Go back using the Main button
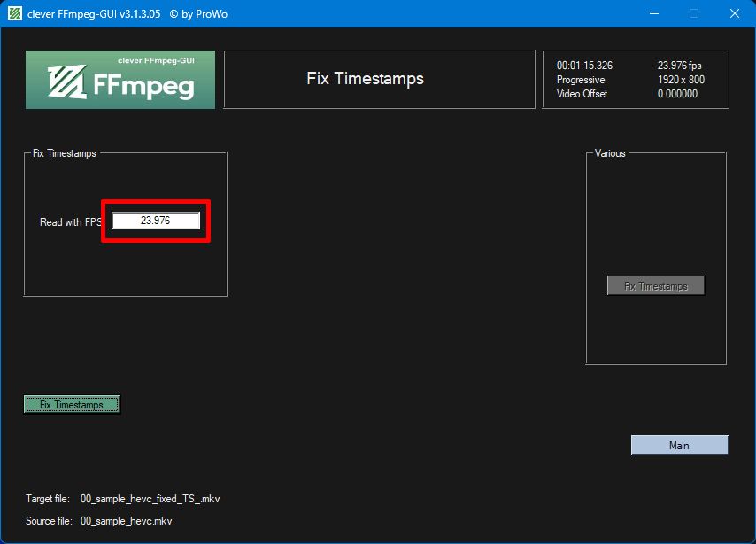This screenshot has width=756, height=544. 679,445
